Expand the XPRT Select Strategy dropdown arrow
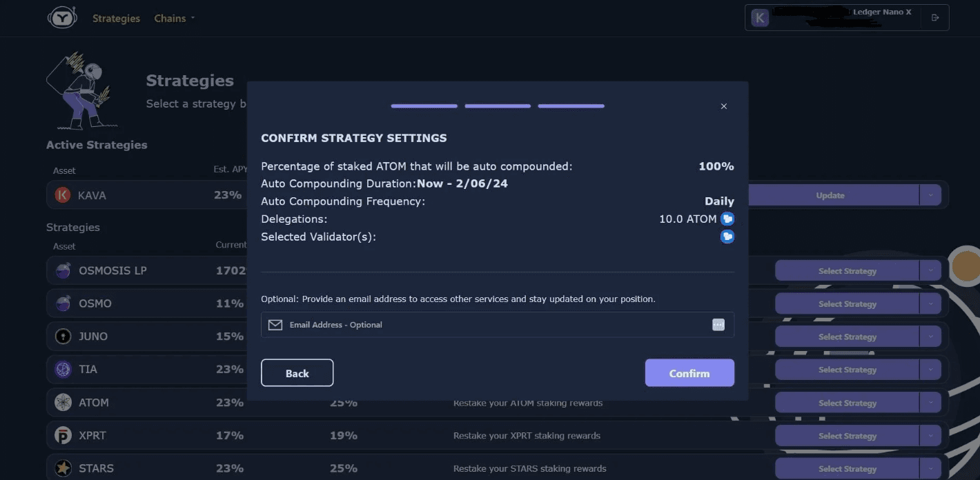980x480 pixels. coord(930,436)
